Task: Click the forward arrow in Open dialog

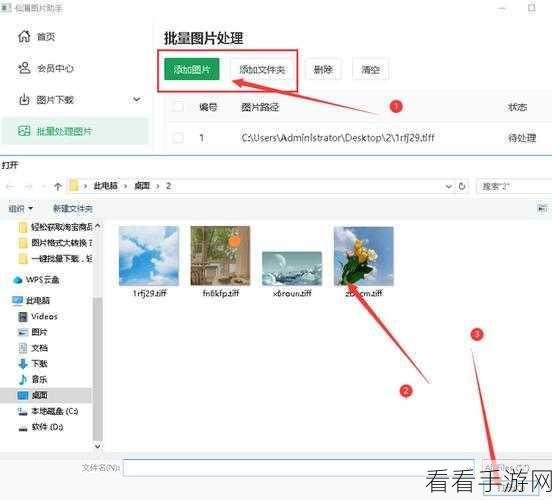Action: coord(29,186)
